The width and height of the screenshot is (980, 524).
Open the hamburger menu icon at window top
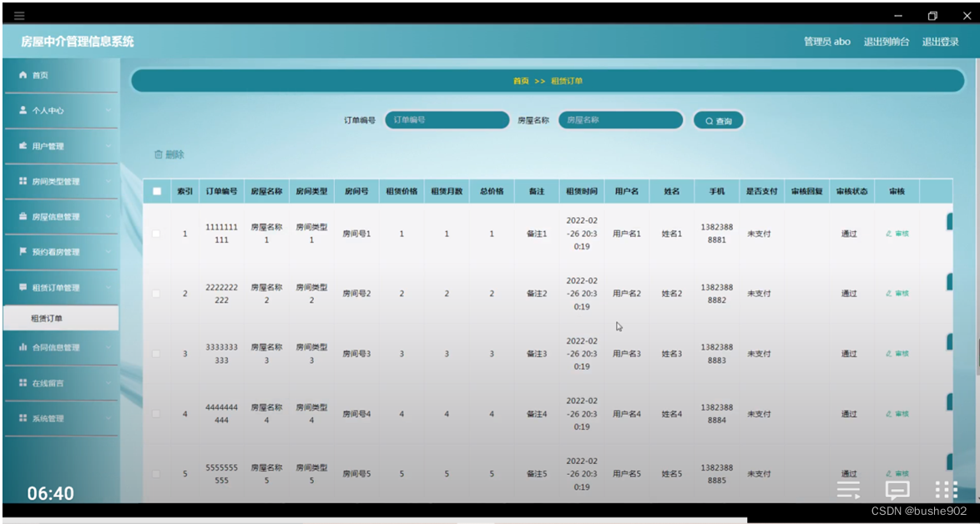18,15
